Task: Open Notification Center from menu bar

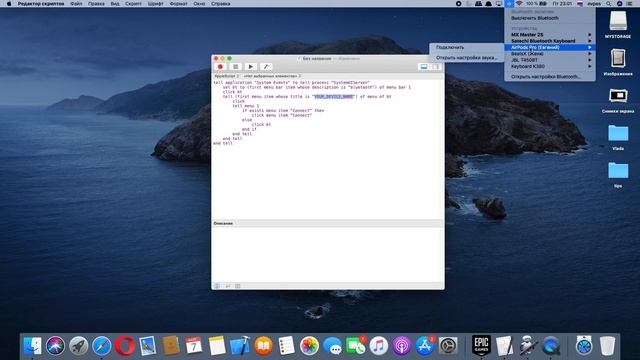Action: [630, 4]
